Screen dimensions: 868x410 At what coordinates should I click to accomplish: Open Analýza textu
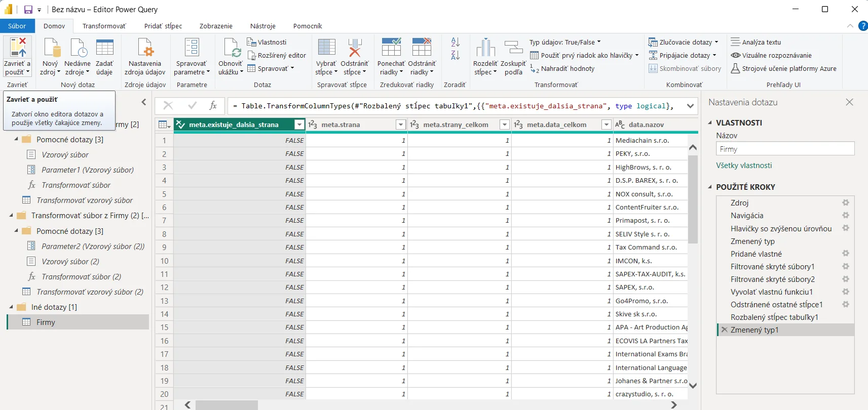point(756,42)
